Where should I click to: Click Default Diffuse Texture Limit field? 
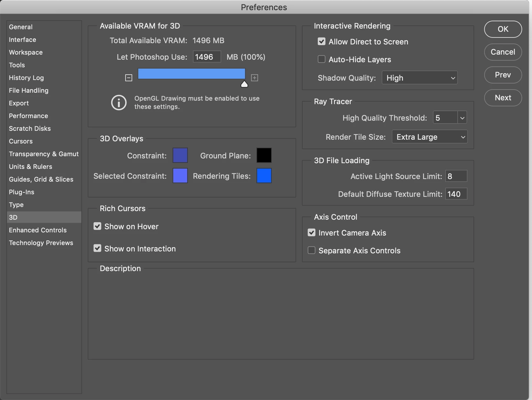pos(456,194)
